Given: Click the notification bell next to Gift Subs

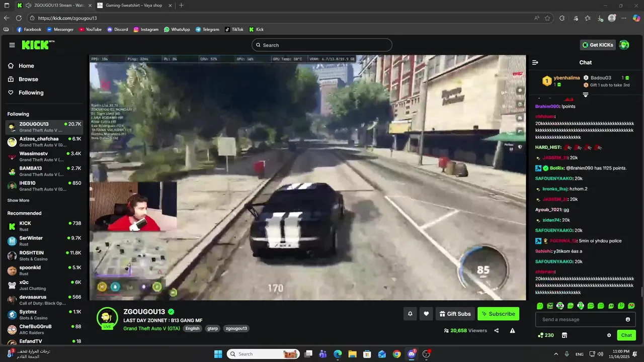Looking at the screenshot, I should point(410,314).
